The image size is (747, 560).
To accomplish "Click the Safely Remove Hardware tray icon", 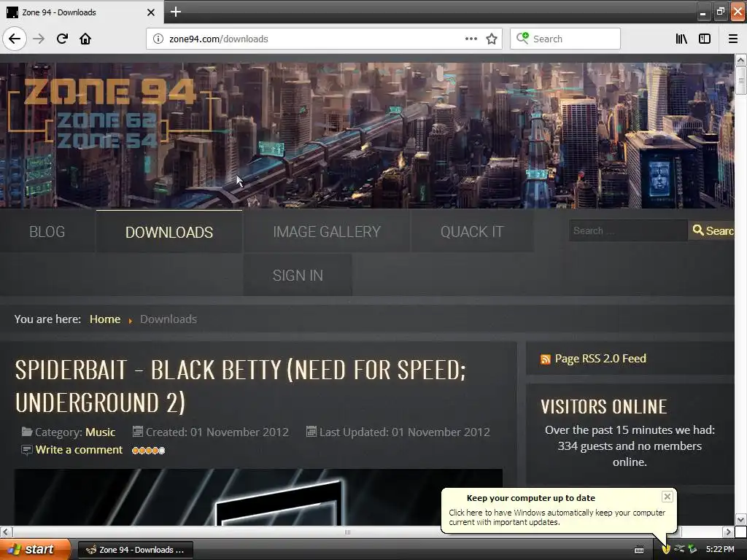I will (693, 549).
